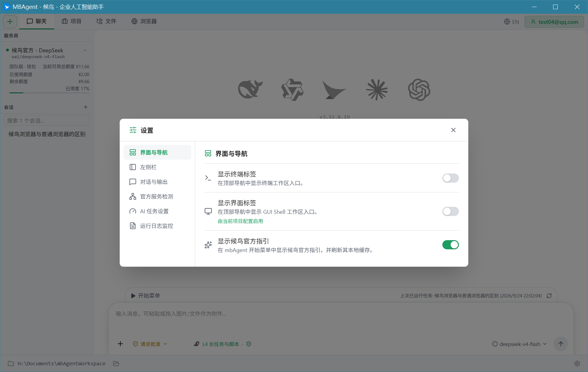588x372 pixels.
Task: Close the 设置 dialog
Action: click(453, 130)
